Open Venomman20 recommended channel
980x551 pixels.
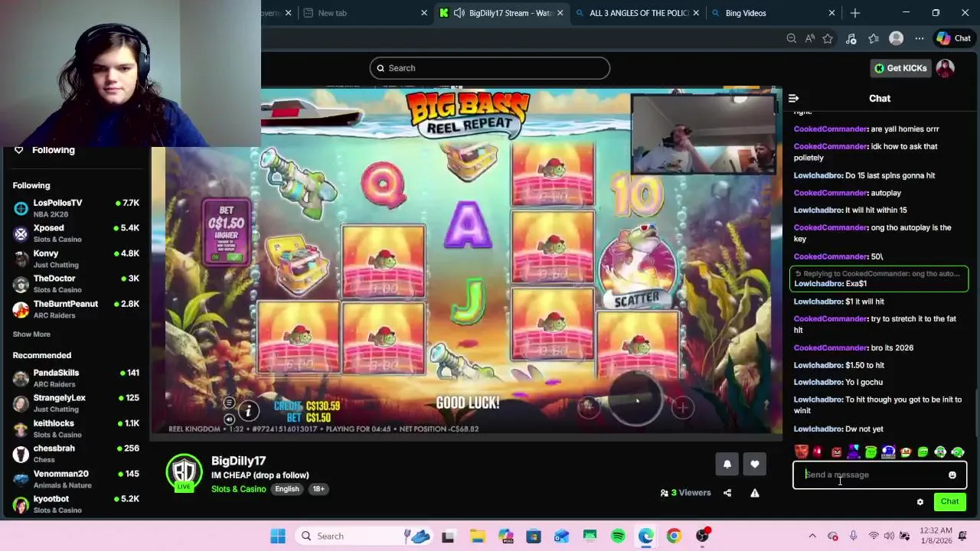click(x=75, y=479)
